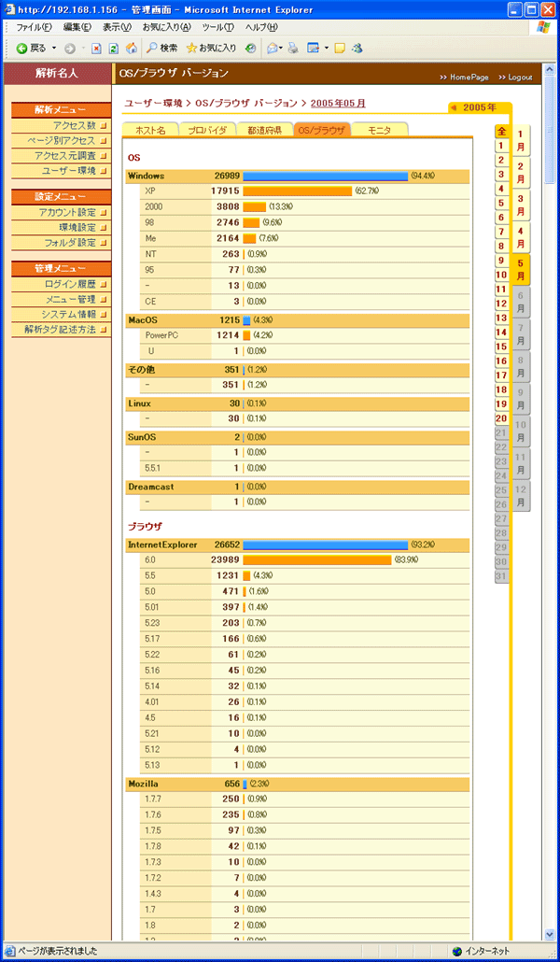Switch to the ホスト名 tab
560x962 pixels.
tap(150, 130)
